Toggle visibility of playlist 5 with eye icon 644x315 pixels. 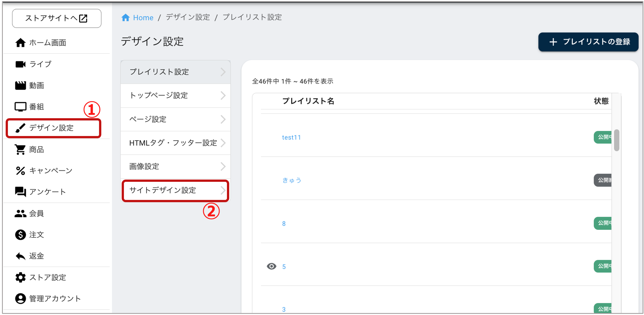coord(271,266)
